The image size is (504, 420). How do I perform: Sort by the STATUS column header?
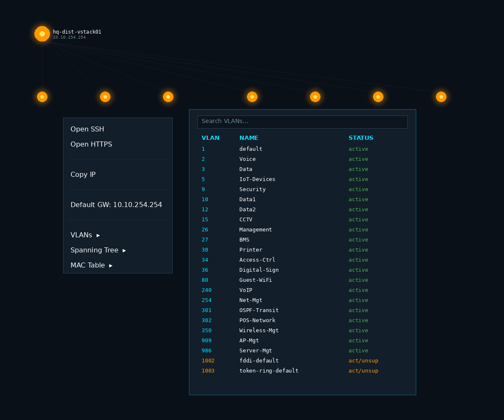coord(361,138)
